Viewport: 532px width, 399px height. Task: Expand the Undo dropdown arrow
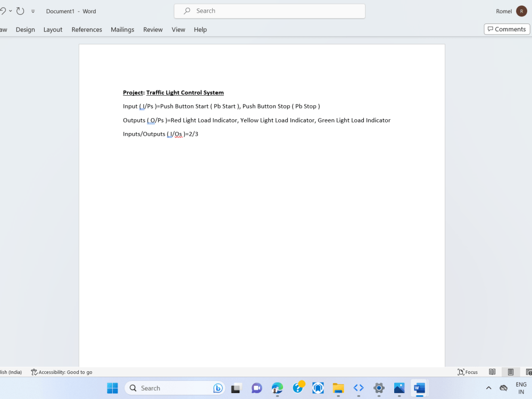(x=10, y=11)
